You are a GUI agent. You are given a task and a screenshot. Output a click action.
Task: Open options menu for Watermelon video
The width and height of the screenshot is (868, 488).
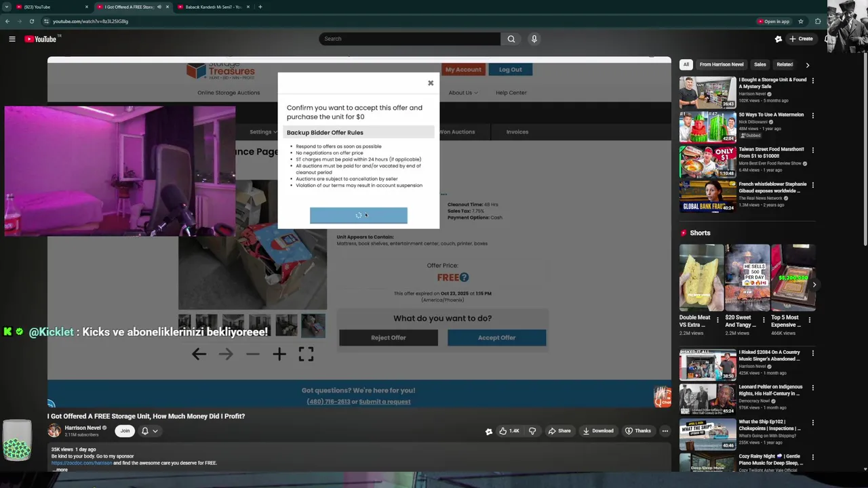(813, 115)
